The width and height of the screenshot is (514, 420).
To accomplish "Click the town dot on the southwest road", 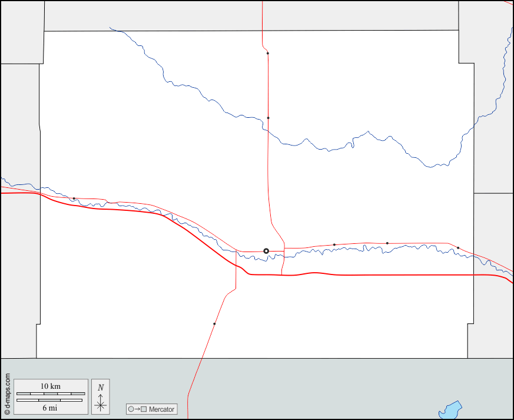I will click(214, 323).
